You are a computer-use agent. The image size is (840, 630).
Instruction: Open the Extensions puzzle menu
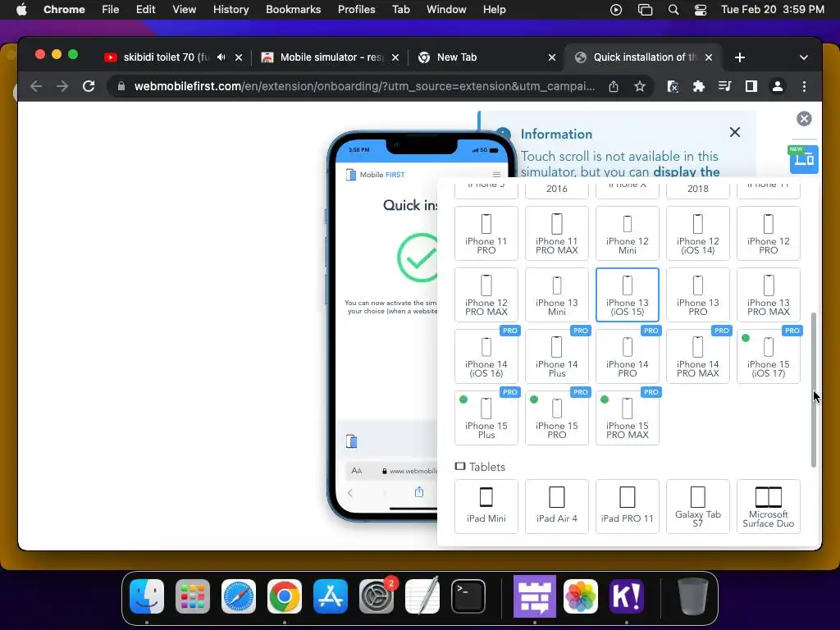coord(699,86)
